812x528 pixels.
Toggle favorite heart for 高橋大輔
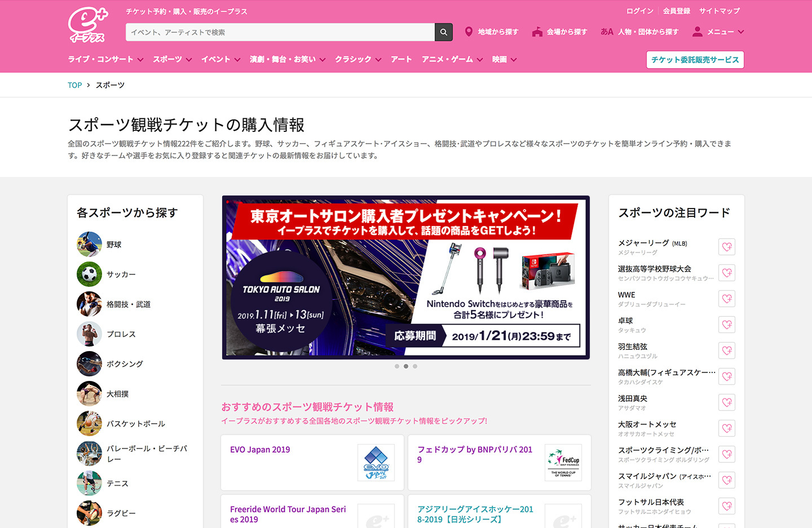pyautogui.click(x=727, y=376)
